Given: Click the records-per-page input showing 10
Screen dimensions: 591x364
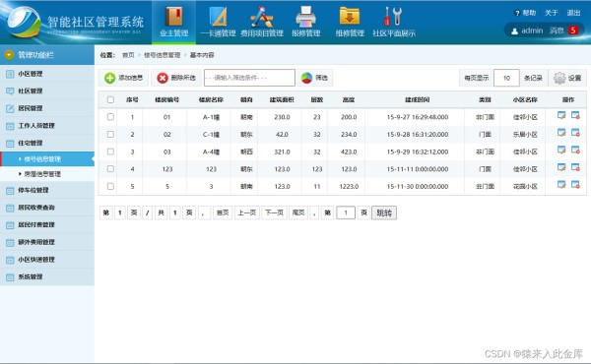Looking at the screenshot, I should 506,78.
